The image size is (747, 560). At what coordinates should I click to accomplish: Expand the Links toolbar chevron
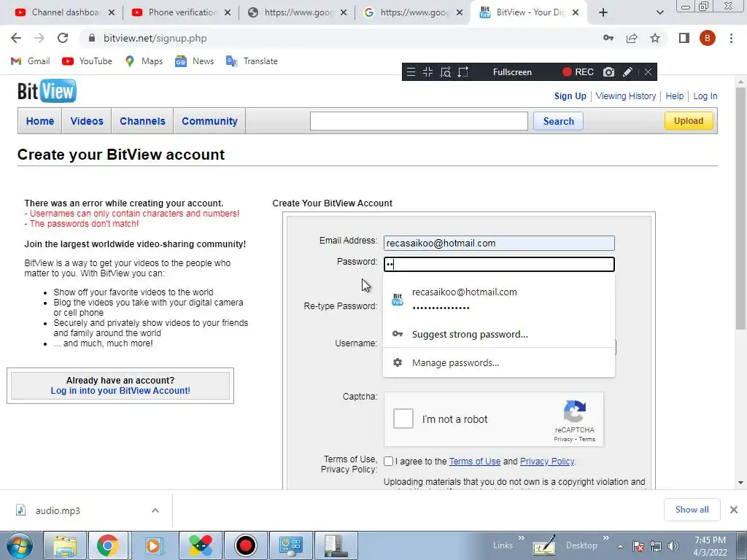[x=521, y=538]
